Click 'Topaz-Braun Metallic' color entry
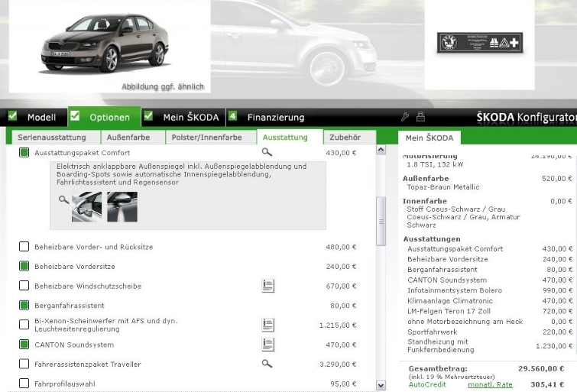Screen dimensions: 577x392 (443, 187)
